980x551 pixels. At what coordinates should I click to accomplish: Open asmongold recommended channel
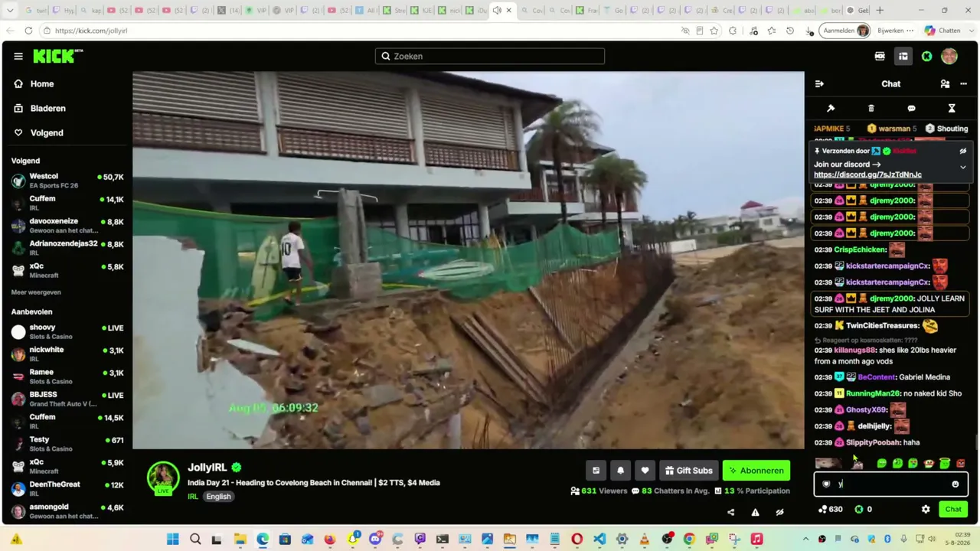pos(67,510)
